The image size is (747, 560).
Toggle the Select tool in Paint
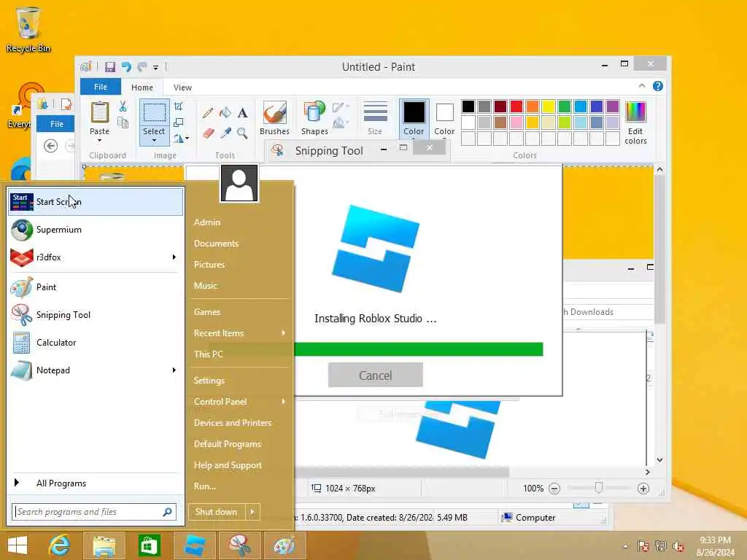[x=155, y=113]
